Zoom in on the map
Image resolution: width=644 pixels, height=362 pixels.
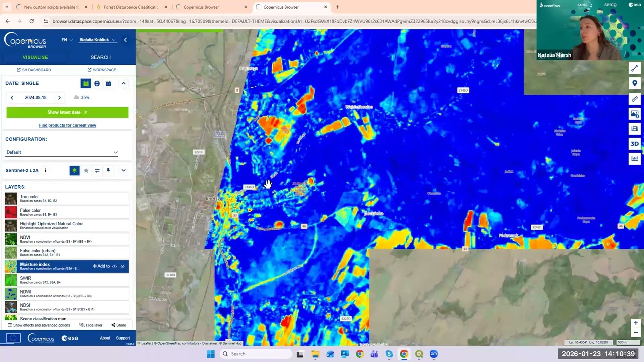coord(636,323)
